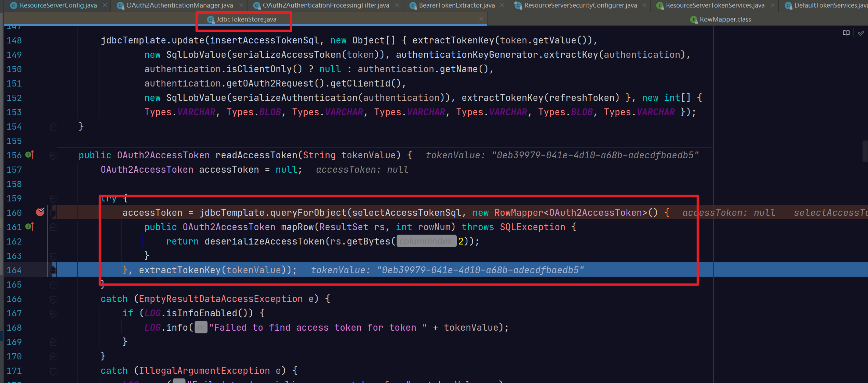Viewport: 868px width, 383px height.
Task: Click class icon on OAuth2AuthenticationProcessingFilter.java tab
Action: point(257,5)
